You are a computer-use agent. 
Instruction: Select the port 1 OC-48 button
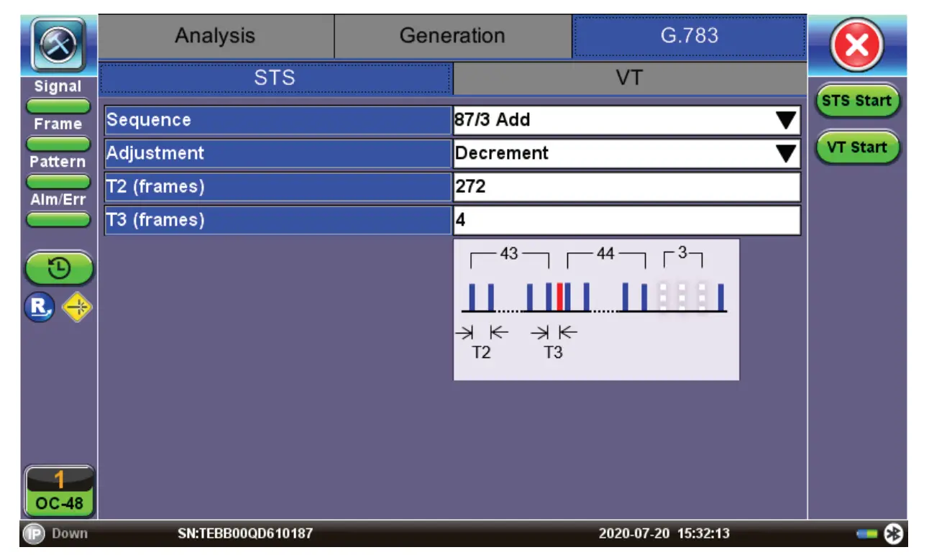[59, 491]
